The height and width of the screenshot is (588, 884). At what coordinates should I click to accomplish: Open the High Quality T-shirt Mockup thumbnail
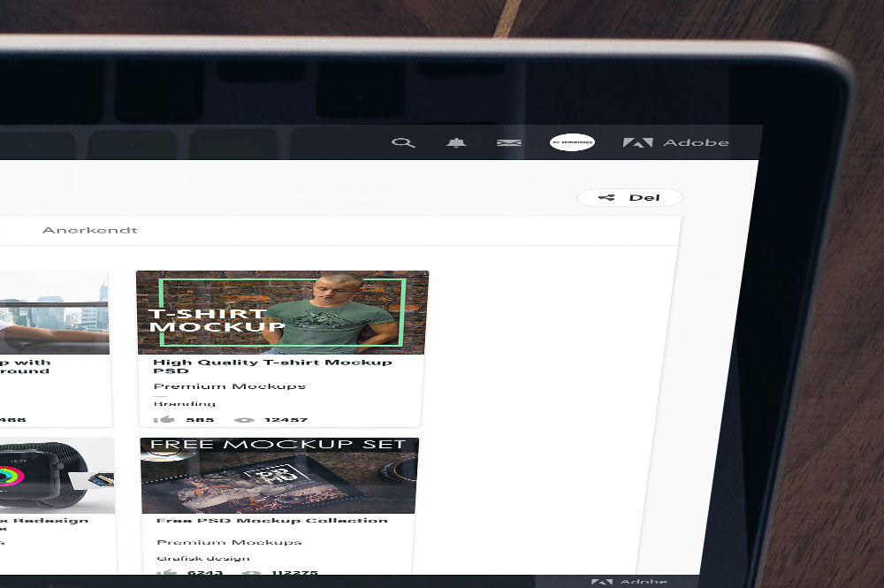point(281,310)
